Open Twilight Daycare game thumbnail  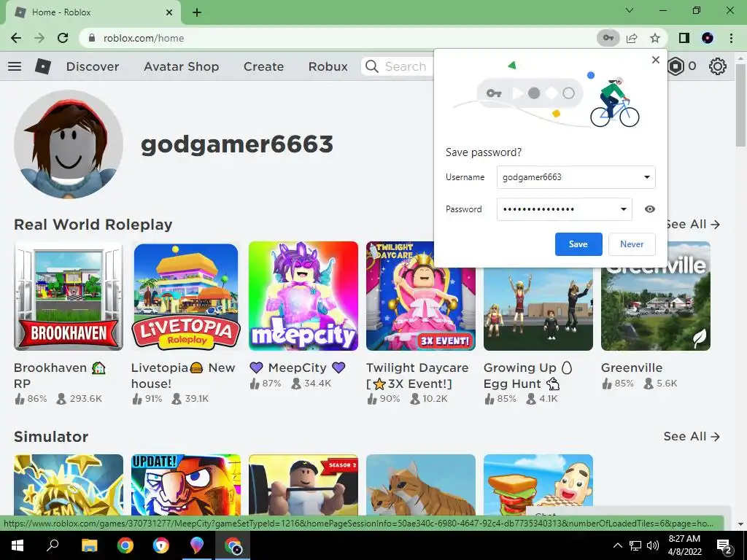[x=421, y=296]
